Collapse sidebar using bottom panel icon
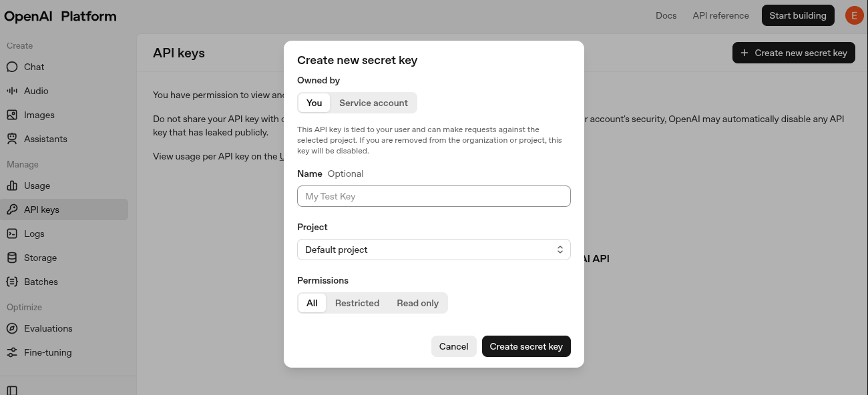 coord(12,390)
